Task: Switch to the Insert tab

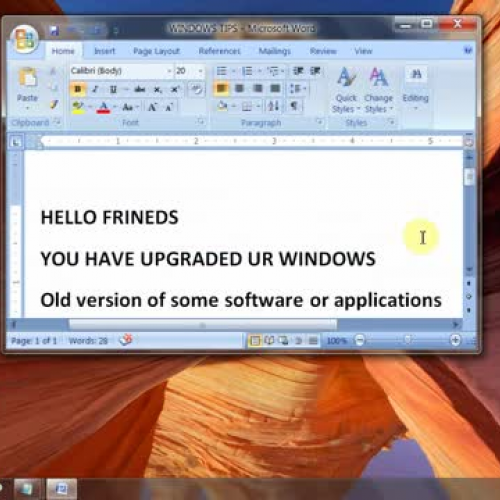Action: click(x=105, y=51)
